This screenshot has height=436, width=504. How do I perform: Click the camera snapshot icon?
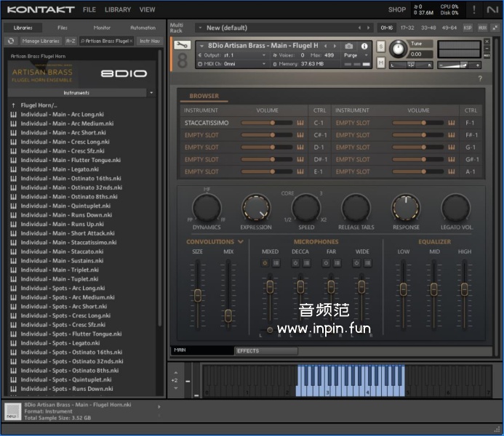[x=349, y=46]
